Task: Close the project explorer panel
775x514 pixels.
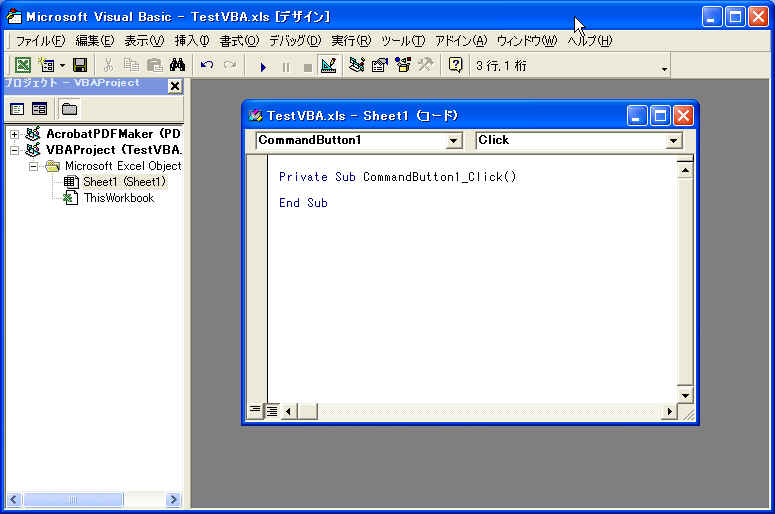Action: tap(174, 86)
